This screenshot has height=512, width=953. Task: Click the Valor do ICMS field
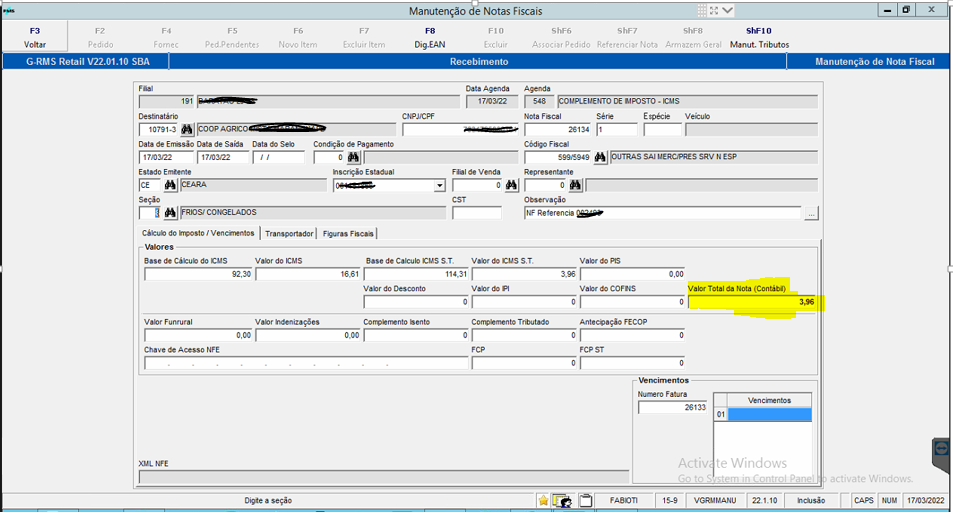(x=308, y=274)
